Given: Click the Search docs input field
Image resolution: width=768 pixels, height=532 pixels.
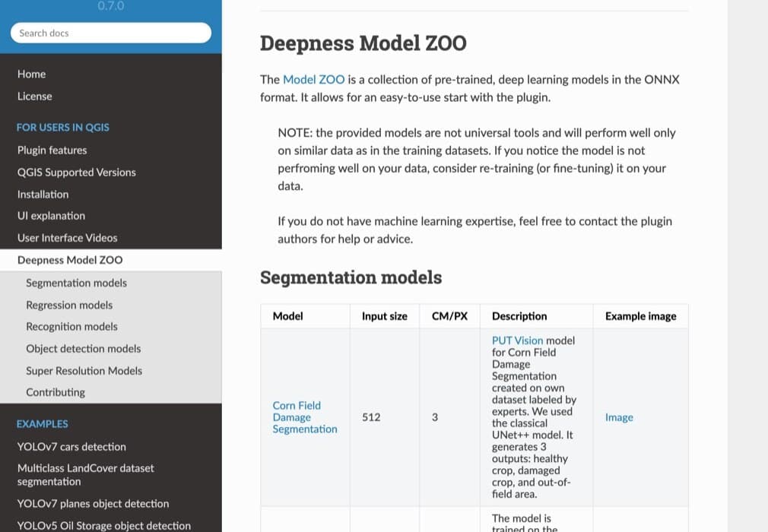Looking at the screenshot, I should 111,33.
